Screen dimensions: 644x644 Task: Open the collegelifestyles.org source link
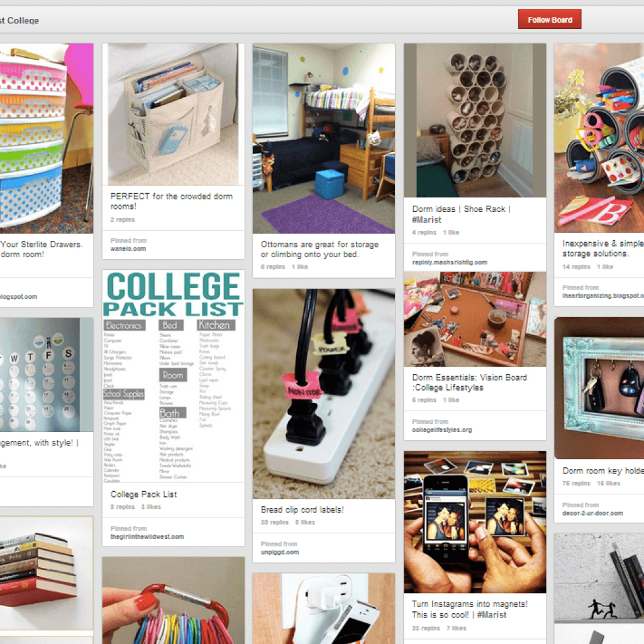pyautogui.click(x=442, y=430)
